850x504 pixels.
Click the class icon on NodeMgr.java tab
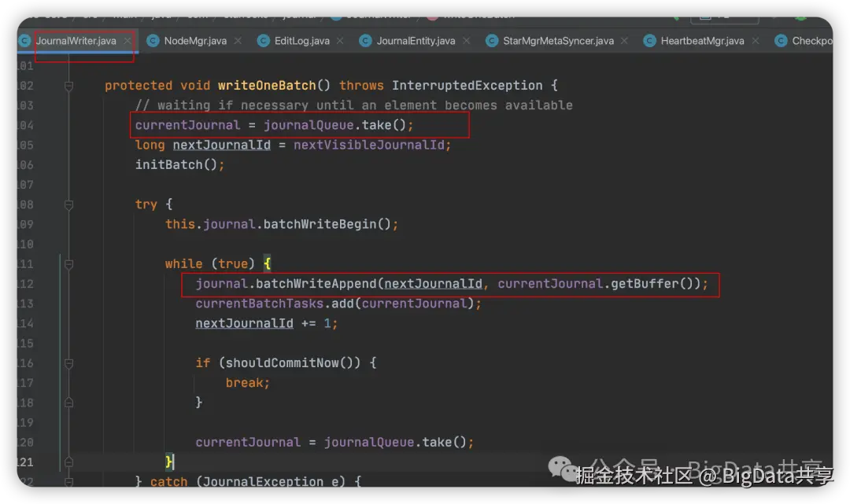click(x=153, y=41)
